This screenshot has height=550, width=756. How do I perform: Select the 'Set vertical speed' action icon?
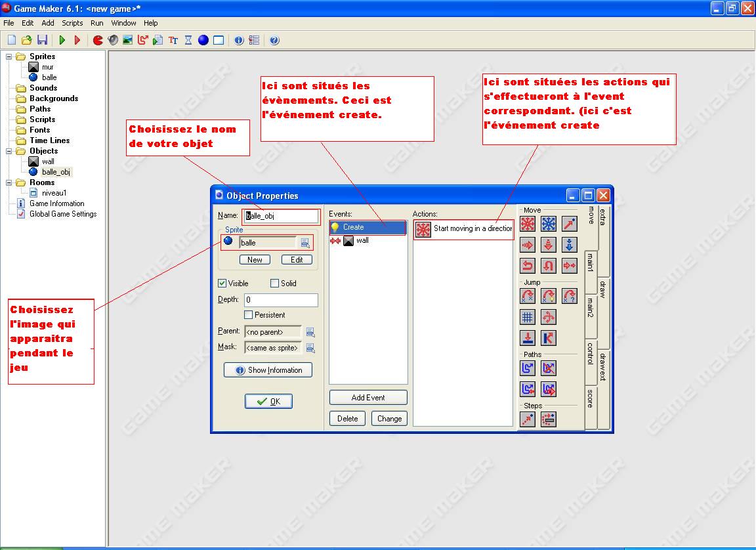tap(549, 245)
